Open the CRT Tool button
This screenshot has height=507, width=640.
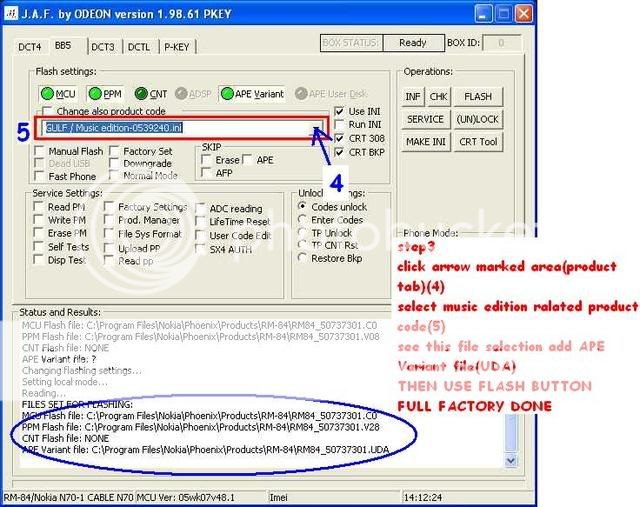pyautogui.click(x=478, y=142)
